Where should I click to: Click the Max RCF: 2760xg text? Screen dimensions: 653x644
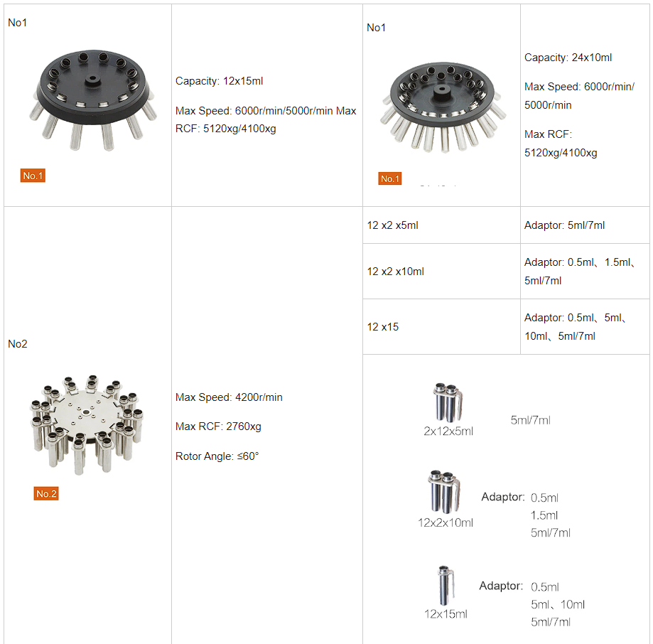coord(218,426)
